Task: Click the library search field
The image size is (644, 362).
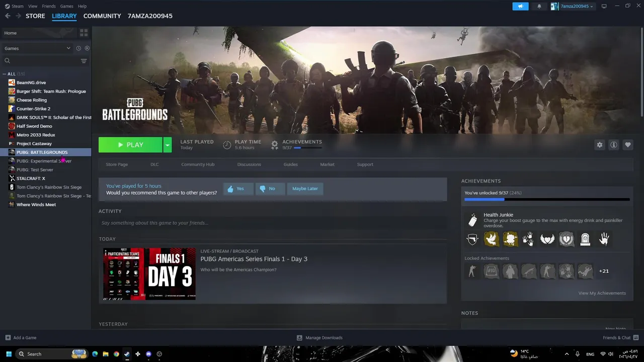Action: pos(40,61)
